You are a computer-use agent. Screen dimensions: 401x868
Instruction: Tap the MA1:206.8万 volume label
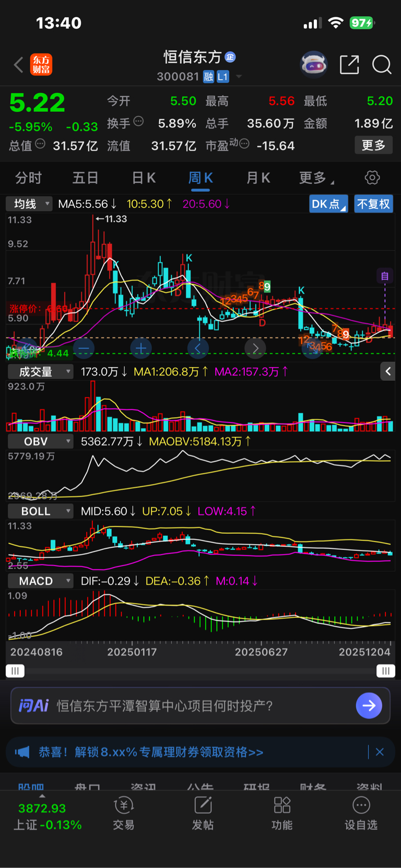tap(171, 371)
